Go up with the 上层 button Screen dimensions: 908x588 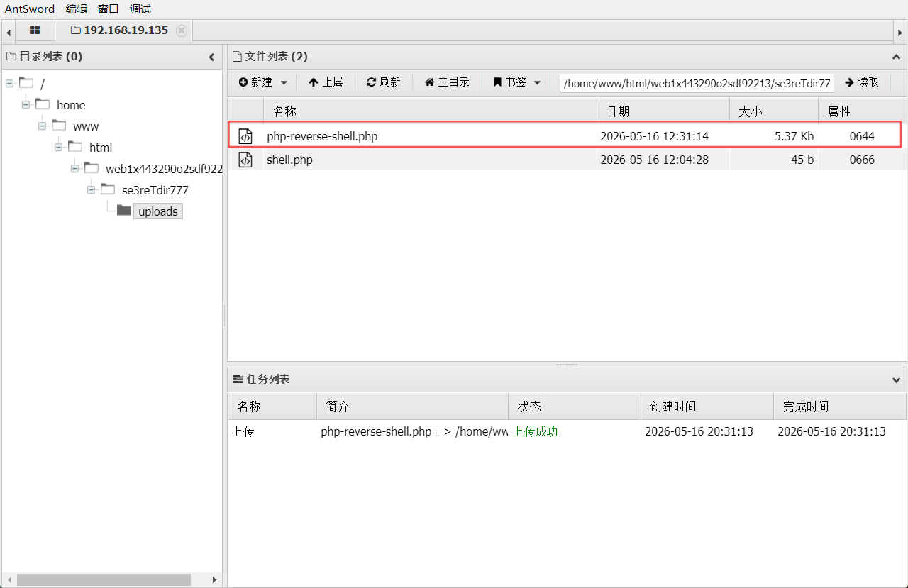(x=326, y=82)
